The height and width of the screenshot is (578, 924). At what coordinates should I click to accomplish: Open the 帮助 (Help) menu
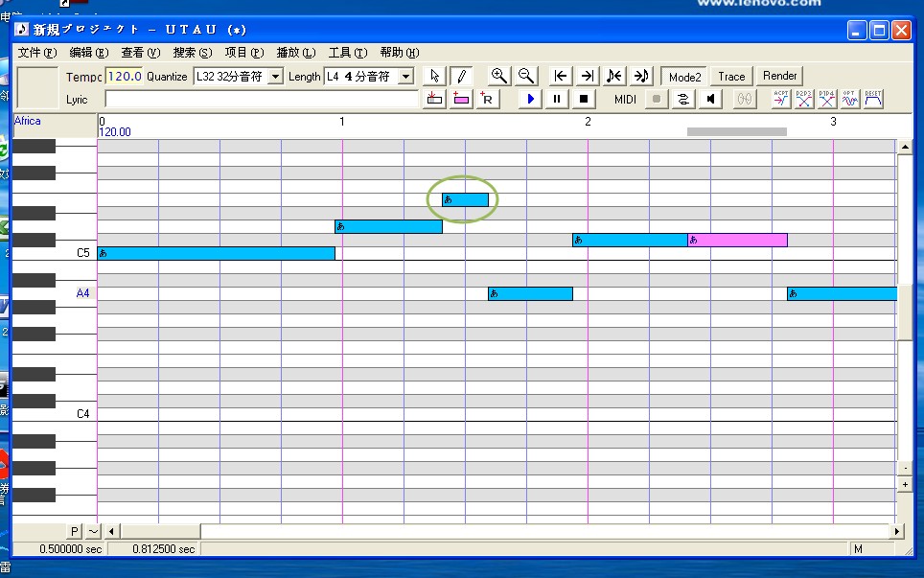point(400,53)
